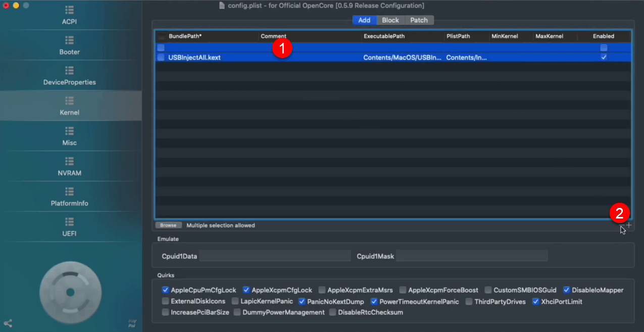Check the DisableRtcChecksum quirk
Screen dimensions: 644x332
[333, 312]
